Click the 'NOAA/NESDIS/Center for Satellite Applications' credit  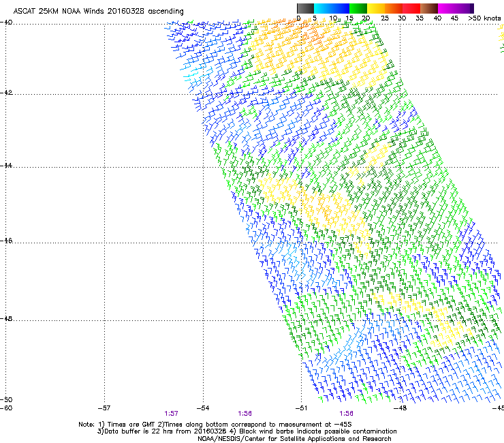pos(294,439)
